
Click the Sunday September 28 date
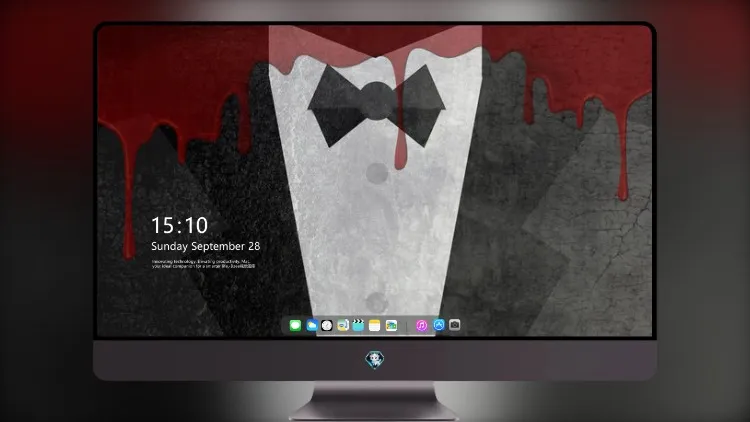[x=206, y=246]
